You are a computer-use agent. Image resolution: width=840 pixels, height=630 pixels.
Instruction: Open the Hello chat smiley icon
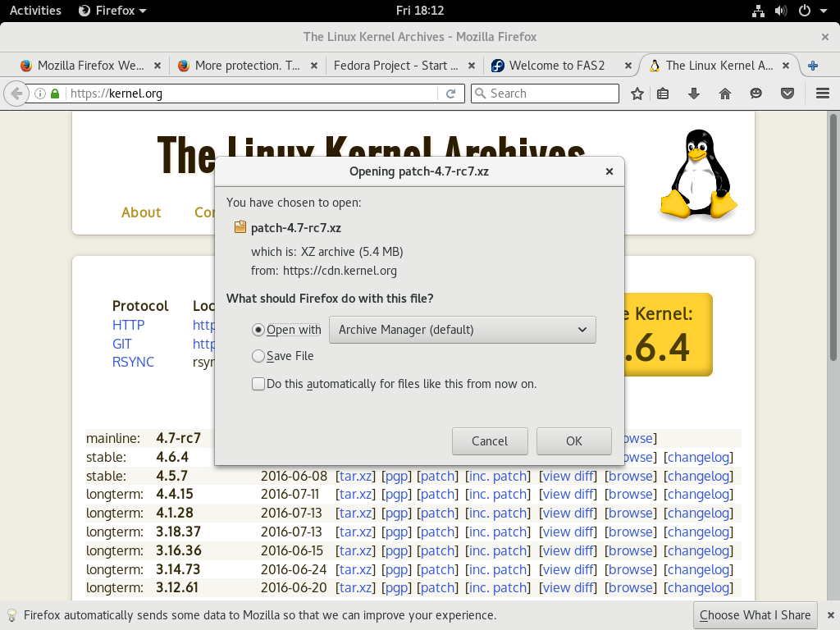[x=756, y=94]
